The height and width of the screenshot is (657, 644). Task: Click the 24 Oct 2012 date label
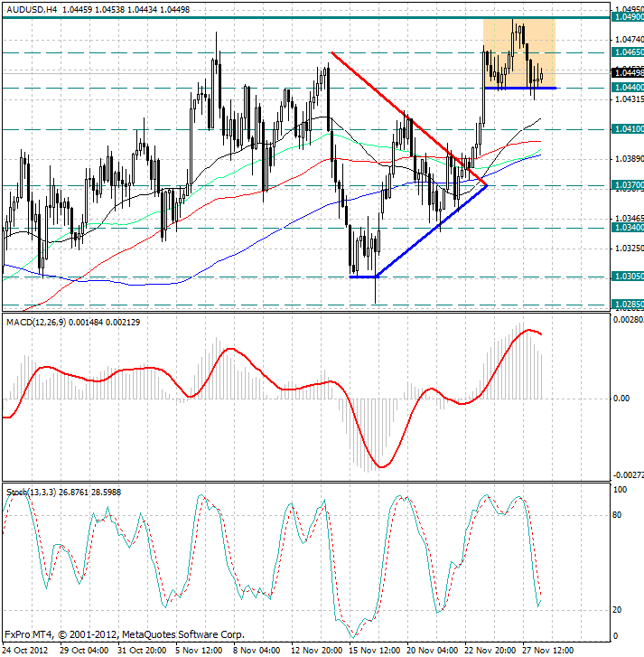(25, 651)
